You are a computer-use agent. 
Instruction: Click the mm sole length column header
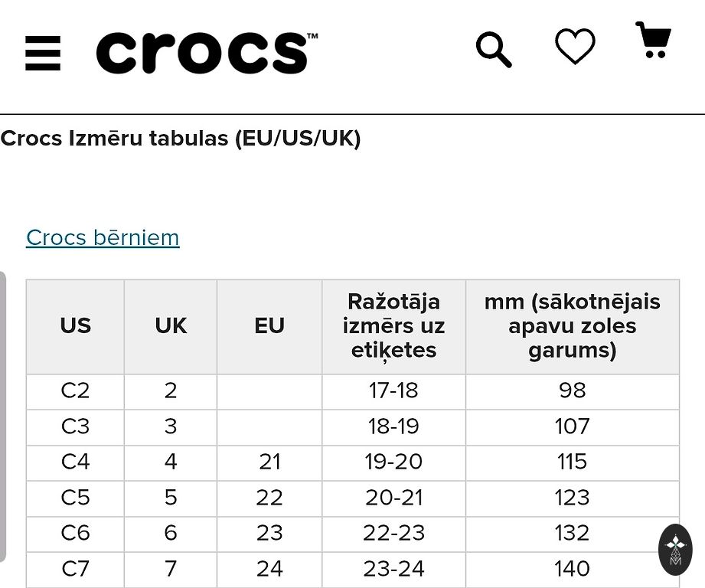tap(572, 326)
